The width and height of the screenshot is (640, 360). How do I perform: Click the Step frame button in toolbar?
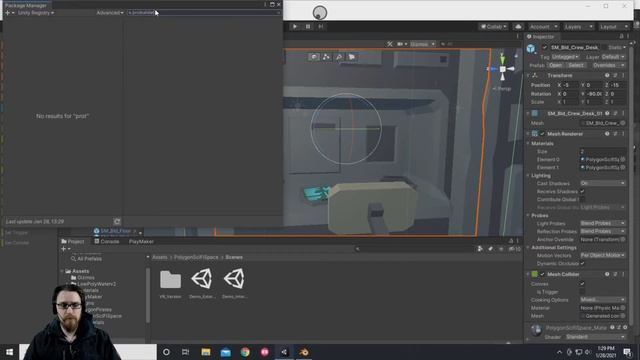[321, 27]
